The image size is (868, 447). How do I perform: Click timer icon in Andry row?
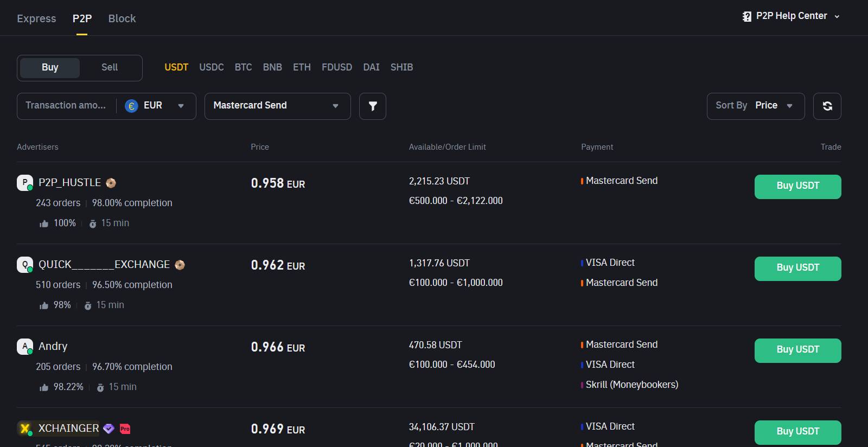[100, 387]
